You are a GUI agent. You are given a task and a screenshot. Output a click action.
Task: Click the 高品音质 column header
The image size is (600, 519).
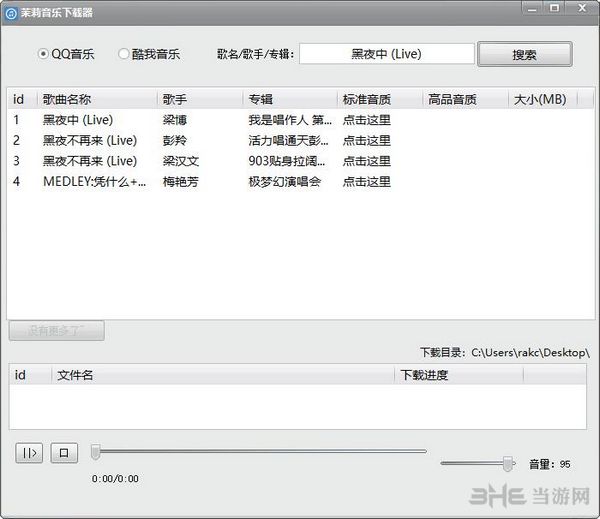tap(466, 100)
